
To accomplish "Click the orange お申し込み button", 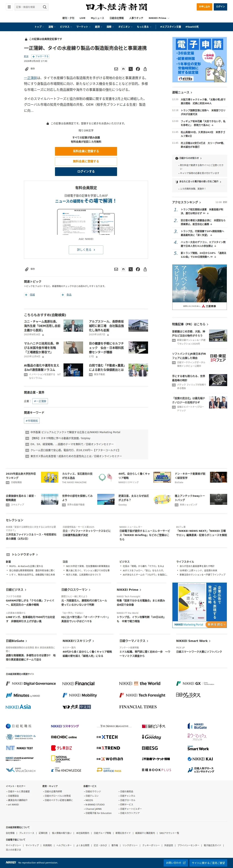I will [204, 7].
